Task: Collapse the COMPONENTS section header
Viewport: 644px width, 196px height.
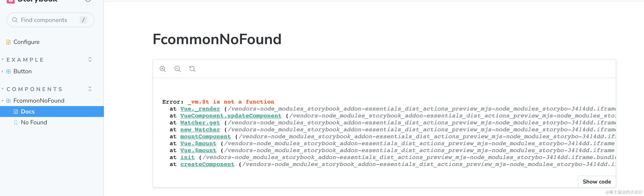Action: pos(35,89)
